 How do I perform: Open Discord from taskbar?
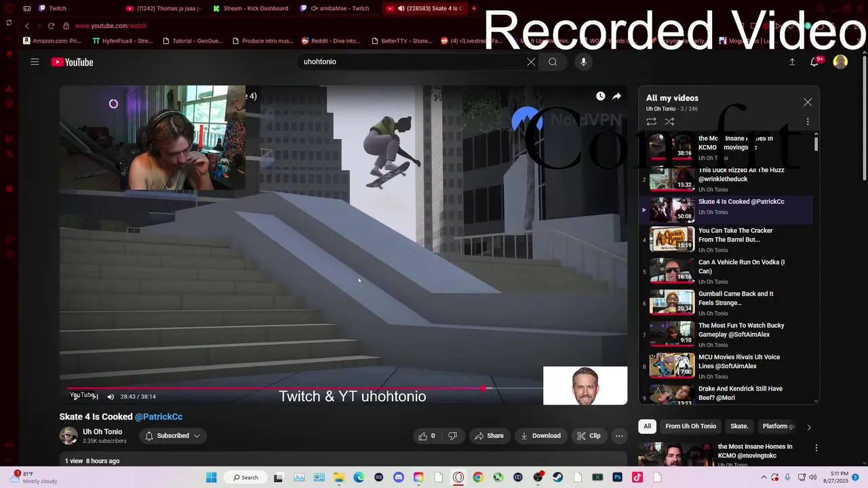click(x=399, y=477)
